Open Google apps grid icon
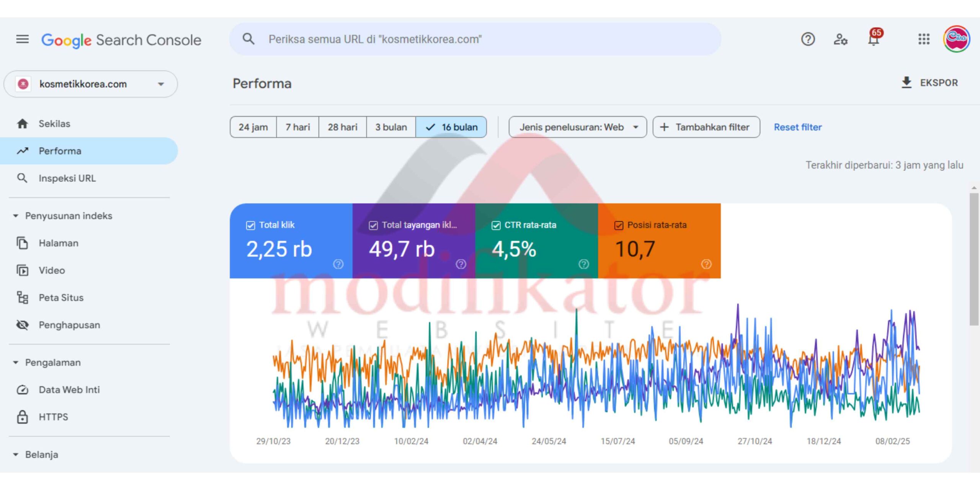 924,39
